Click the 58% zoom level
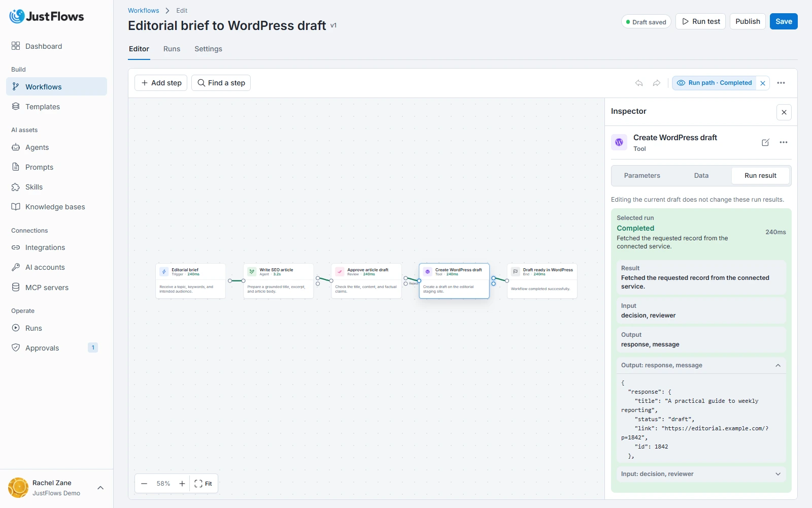The height and width of the screenshot is (508, 812). [x=163, y=484]
